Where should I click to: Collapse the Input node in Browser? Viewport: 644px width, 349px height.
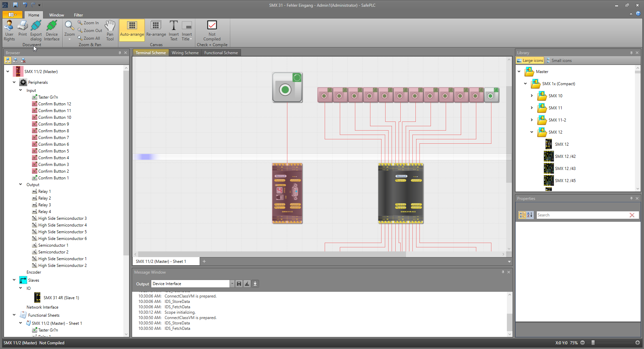pyautogui.click(x=21, y=90)
